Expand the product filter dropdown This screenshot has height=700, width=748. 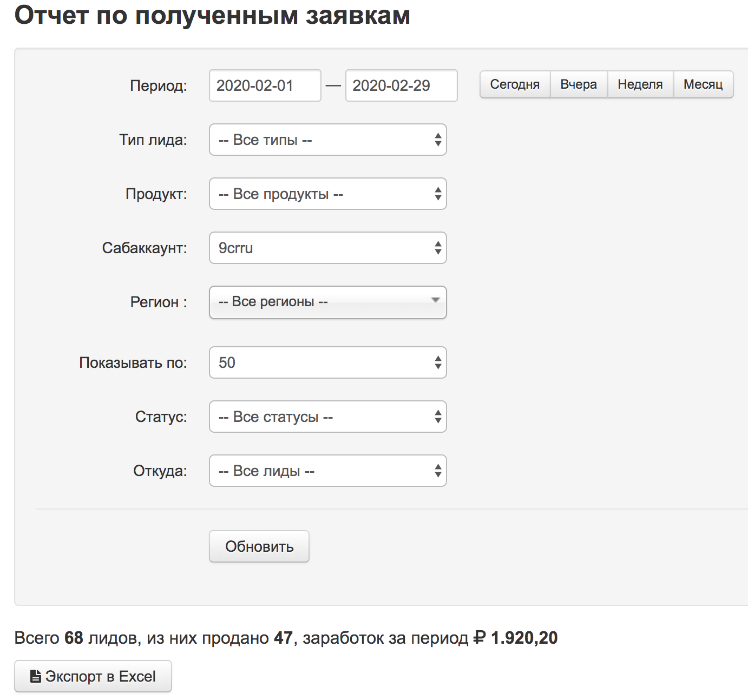tap(327, 194)
